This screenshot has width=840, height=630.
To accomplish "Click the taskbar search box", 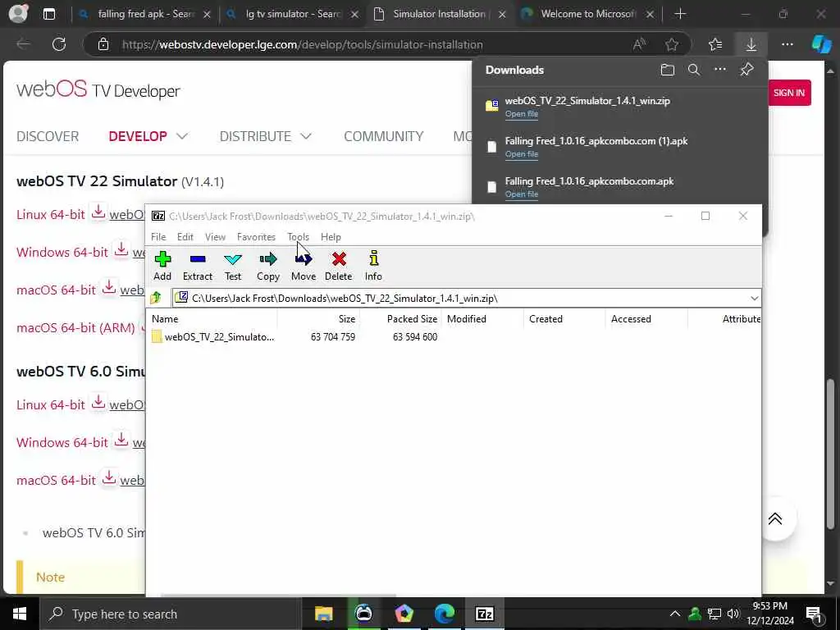I will click(171, 614).
